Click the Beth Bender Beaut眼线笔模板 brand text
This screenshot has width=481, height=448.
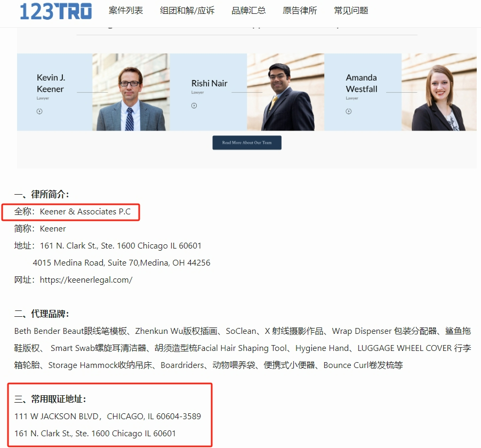tap(70, 331)
